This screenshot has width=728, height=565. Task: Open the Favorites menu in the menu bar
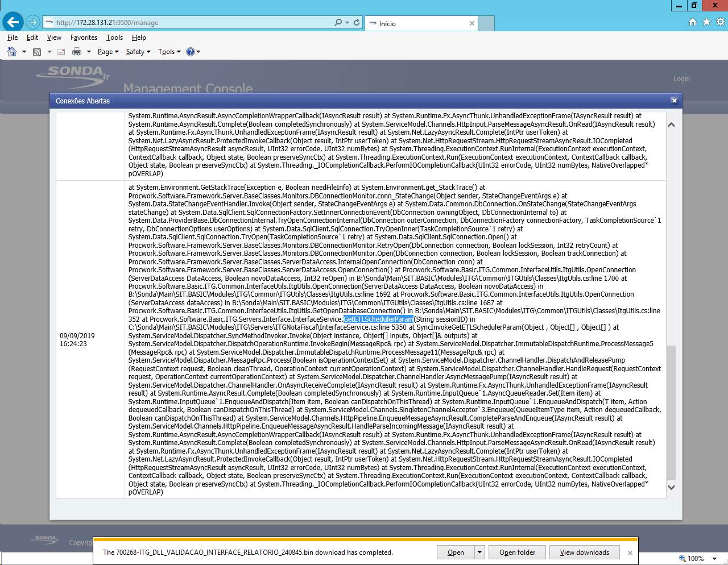point(84,38)
